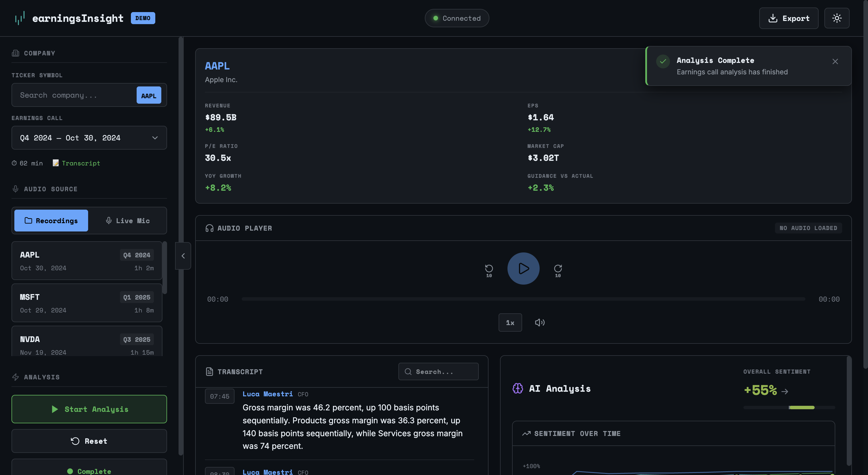Select the Recordings audio source
This screenshot has height=475, width=868.
pos(51,221)
